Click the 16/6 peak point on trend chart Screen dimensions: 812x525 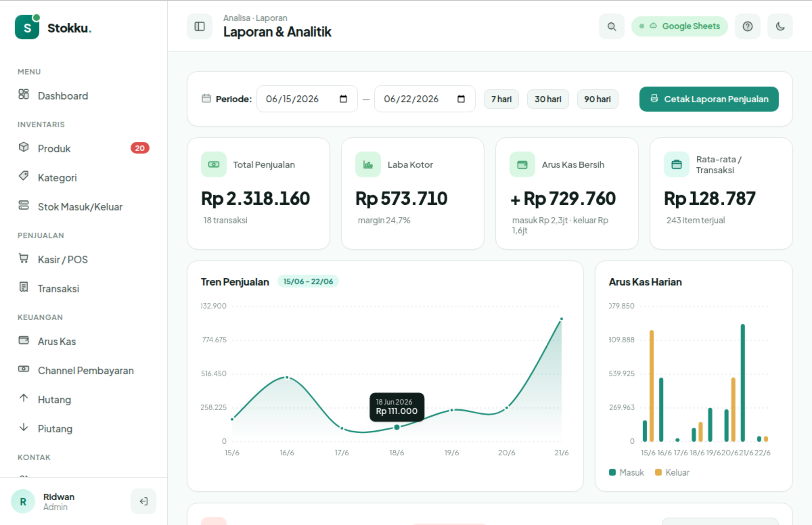coord(287,378)
